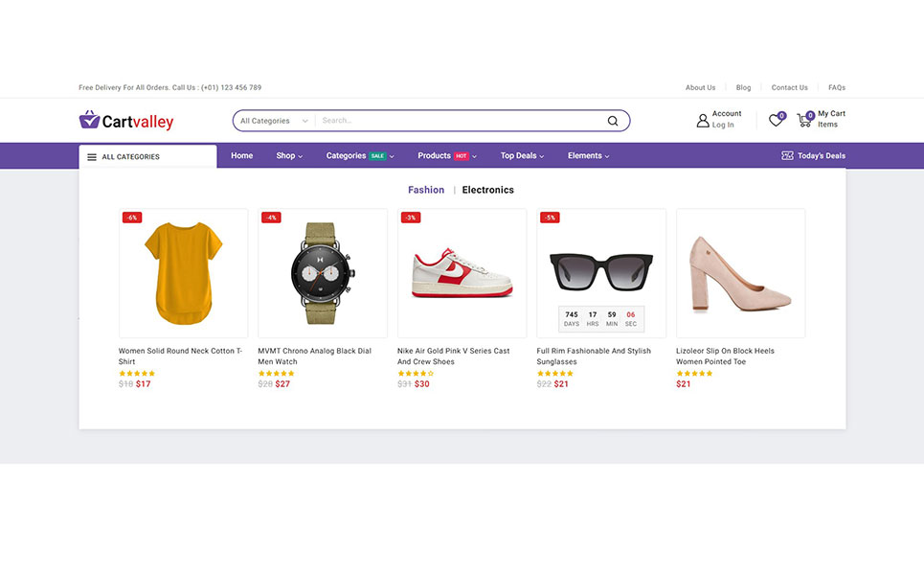
Task: Open the shopping cart icon
Action: [x=804, y=121]
